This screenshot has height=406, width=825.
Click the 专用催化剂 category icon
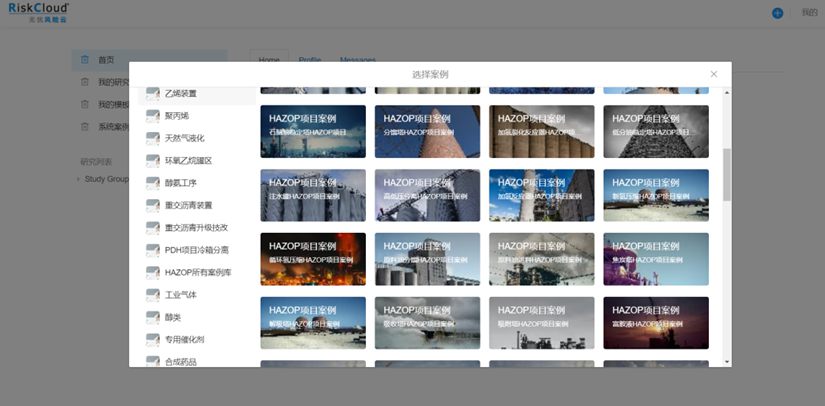click(x=153, y=340)
